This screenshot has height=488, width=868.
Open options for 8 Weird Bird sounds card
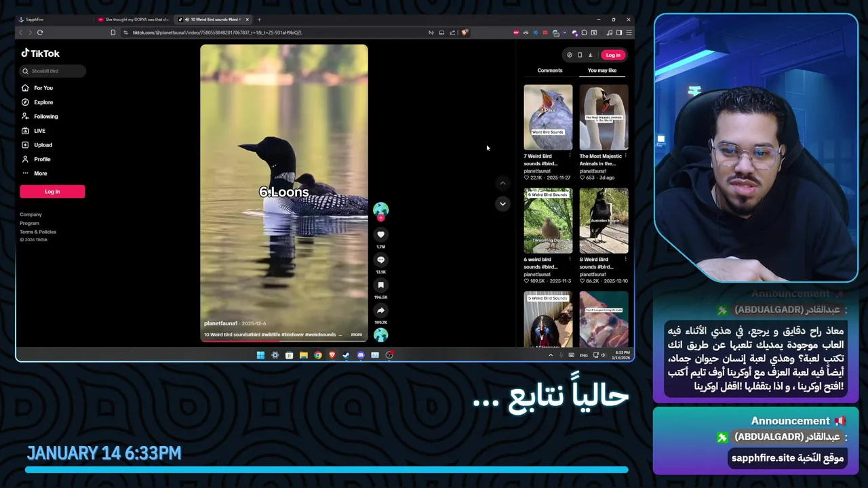[625, 260]
